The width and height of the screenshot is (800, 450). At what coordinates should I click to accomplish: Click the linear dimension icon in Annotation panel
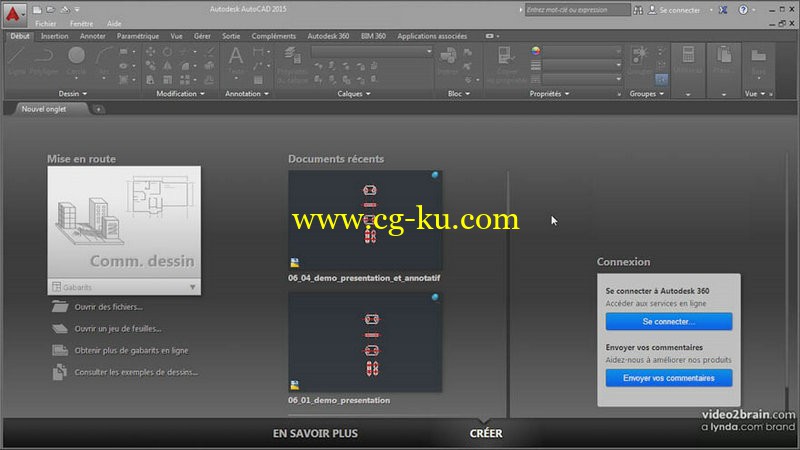click(258, 52)
